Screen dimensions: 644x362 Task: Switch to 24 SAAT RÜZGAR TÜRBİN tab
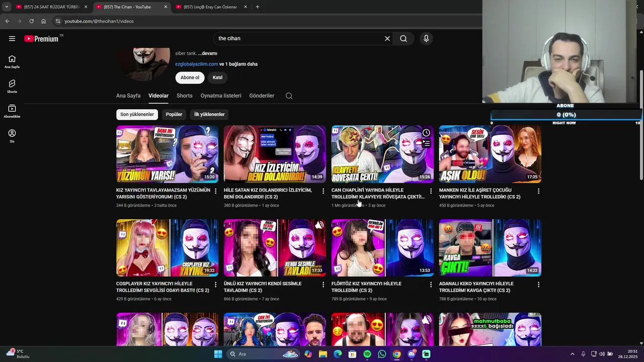pos(51,7)
